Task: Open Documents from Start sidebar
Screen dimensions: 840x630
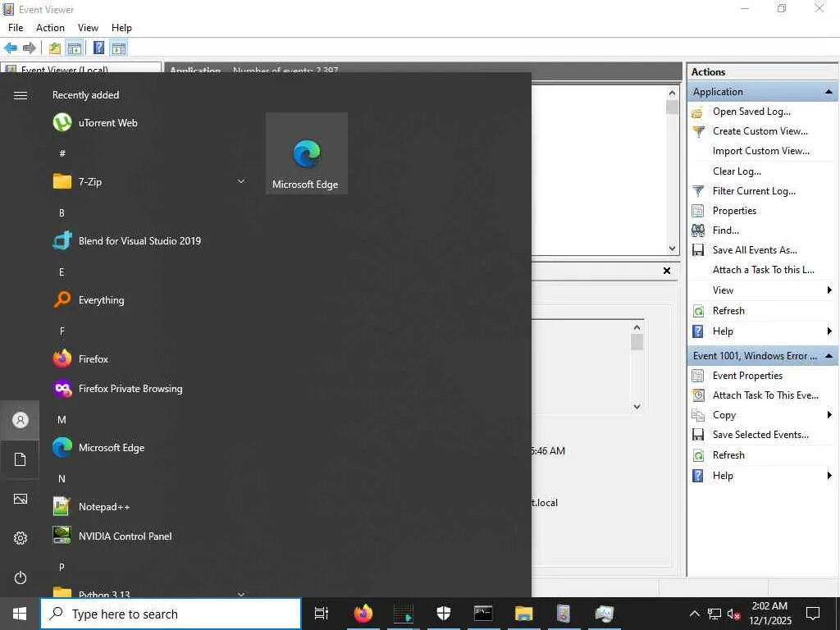Action: [x=21, y=459]
